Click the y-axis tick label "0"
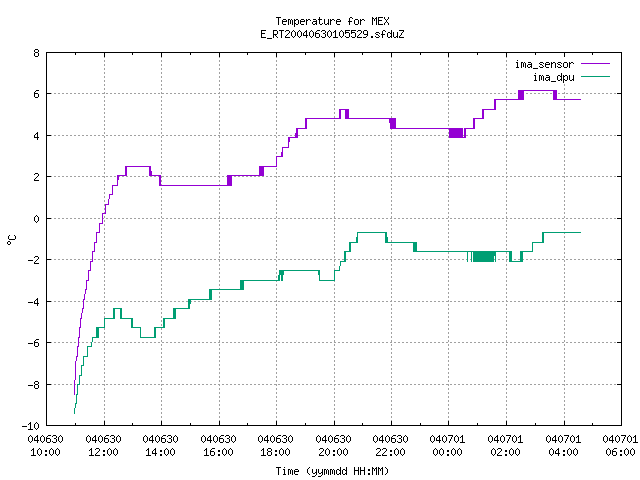Image resolution: width=640 pixels, height=480 pixels. [37, 219]
